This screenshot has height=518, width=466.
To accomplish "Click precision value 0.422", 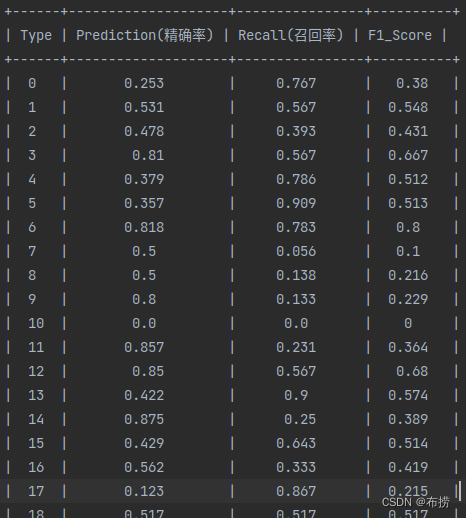I will (x=144, y=395).
